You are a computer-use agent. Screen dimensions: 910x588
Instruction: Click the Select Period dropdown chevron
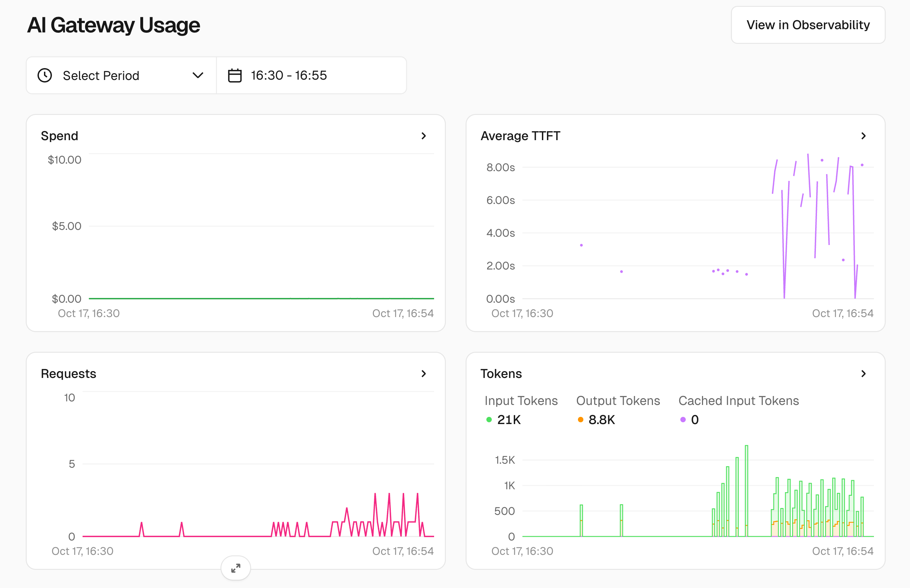pyautogui.click(x=198, y=75)
